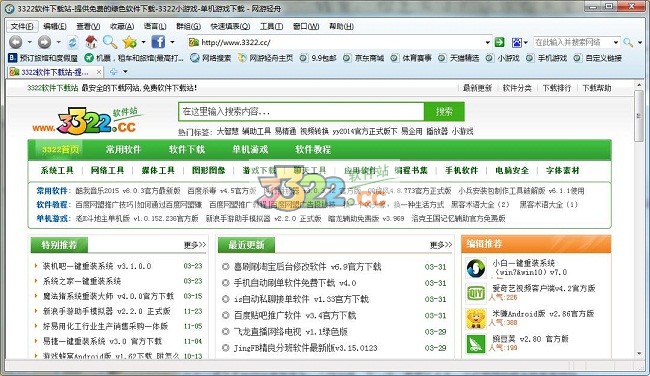The image size is (650, 376).
Task: Click 更多>> in 特别推荐 section
Action: 195,245
